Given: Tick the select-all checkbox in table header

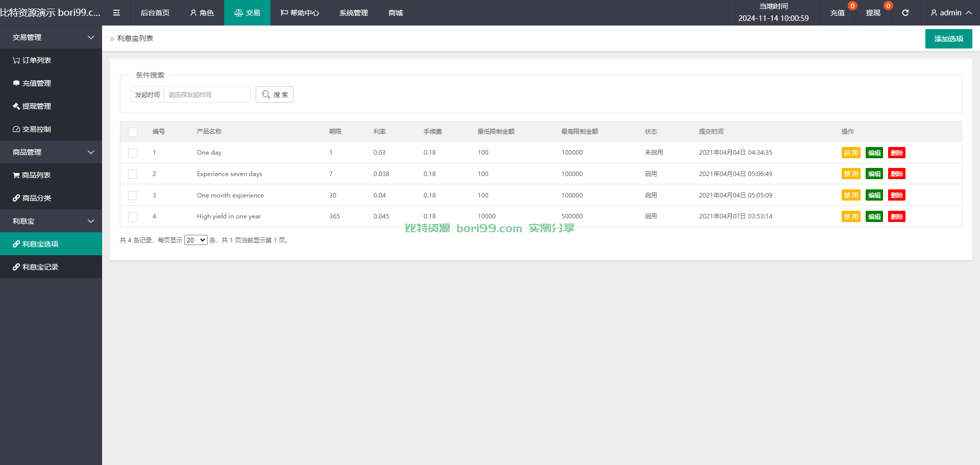Looking at the screenshot, I should coord(133,132).
